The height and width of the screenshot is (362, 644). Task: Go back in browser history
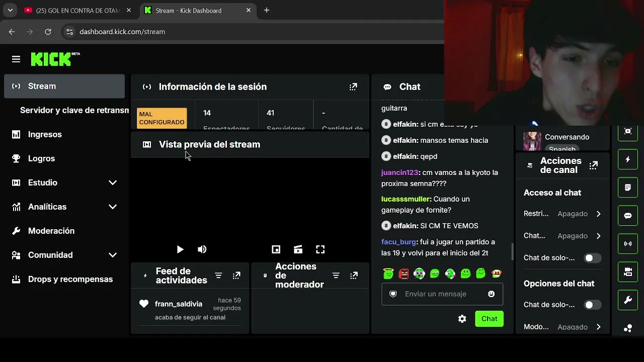[x=12, y=32]
